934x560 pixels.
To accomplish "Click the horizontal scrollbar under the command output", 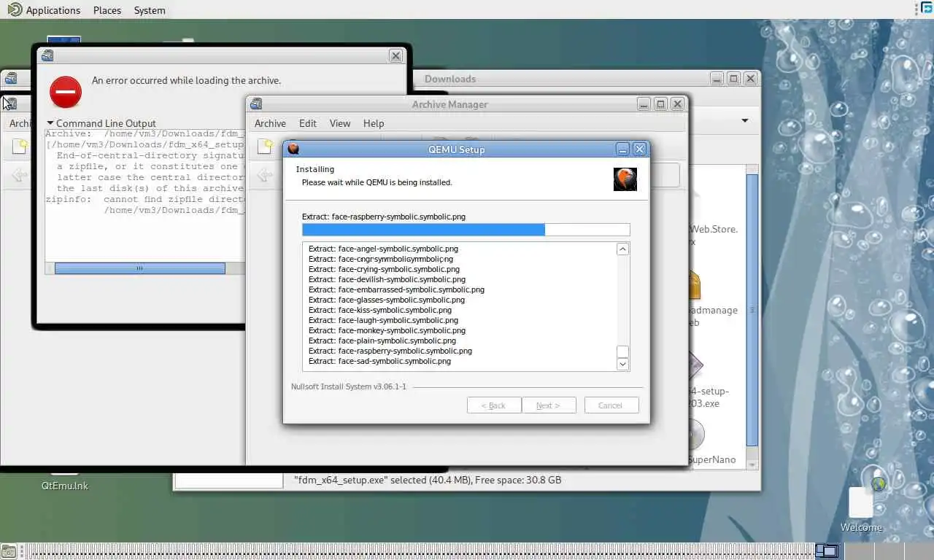I will pyautogui.click(x=139, y=268).
